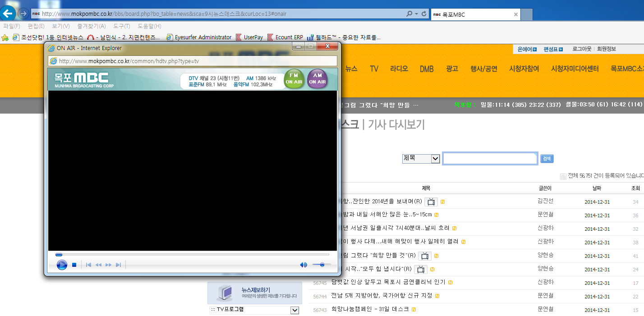Expand the TV프로그램 dropdown
644x316 pixels.
[294, 310]
